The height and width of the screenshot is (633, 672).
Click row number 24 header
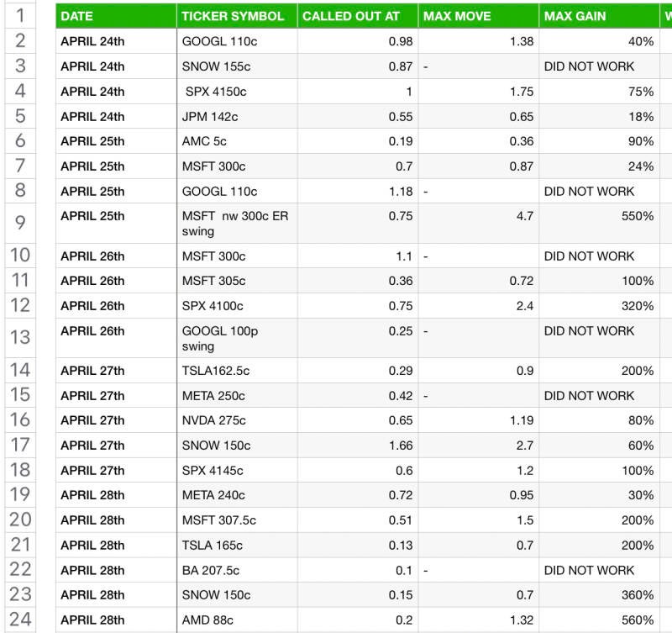pyautogui.click(x=20, y=620)
